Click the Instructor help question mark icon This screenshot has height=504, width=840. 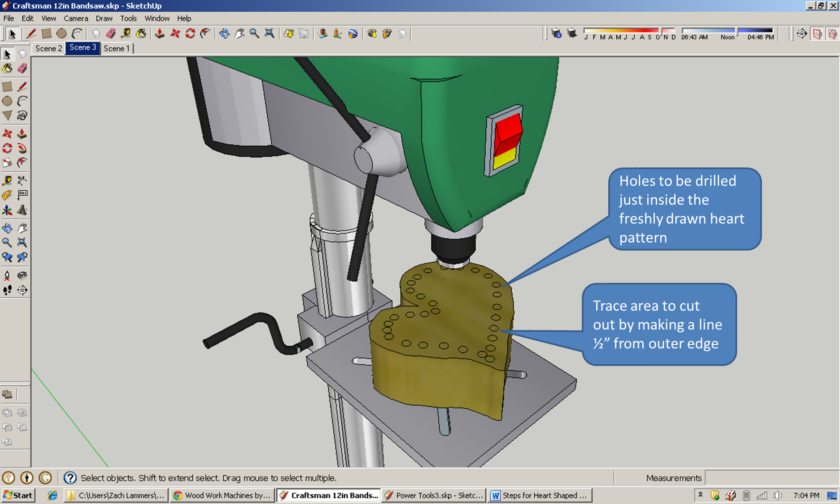pos(70,478)
